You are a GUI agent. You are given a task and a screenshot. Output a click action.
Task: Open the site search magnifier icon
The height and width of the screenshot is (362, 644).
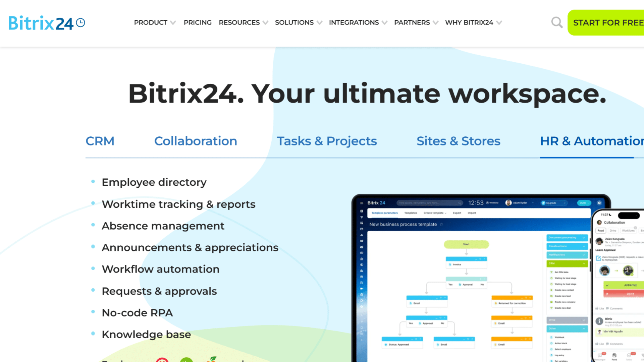tap(557, 22)
